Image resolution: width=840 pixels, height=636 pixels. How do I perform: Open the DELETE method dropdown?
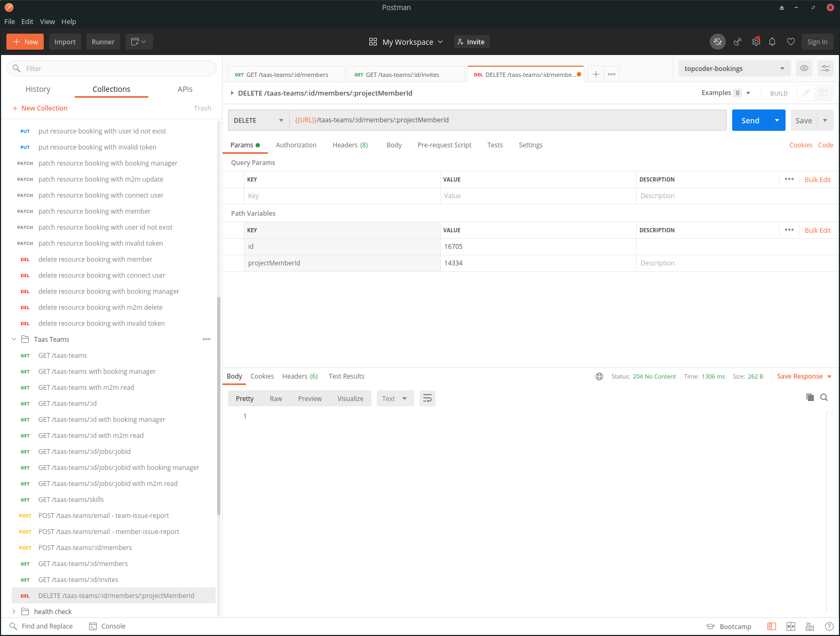pos(258,120)
